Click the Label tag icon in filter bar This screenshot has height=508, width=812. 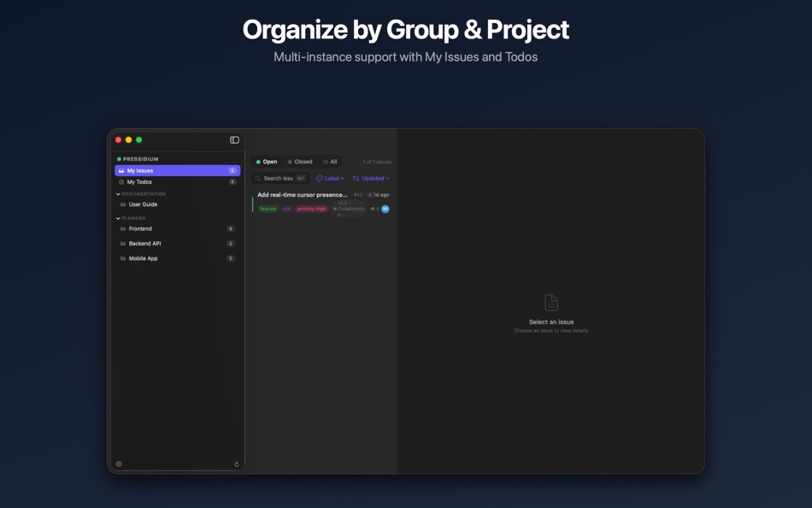pyautogui.click(x=320, y=178)
